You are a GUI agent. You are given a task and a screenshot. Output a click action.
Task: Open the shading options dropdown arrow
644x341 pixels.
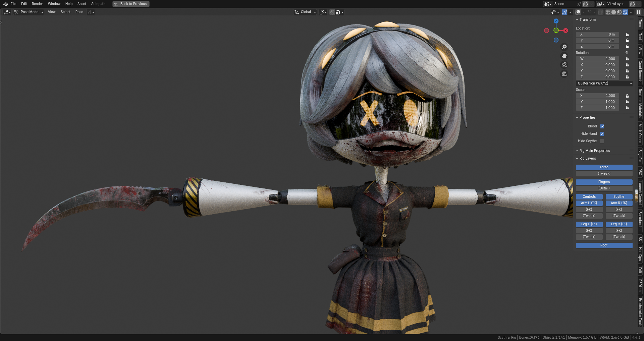coord(631,12)
